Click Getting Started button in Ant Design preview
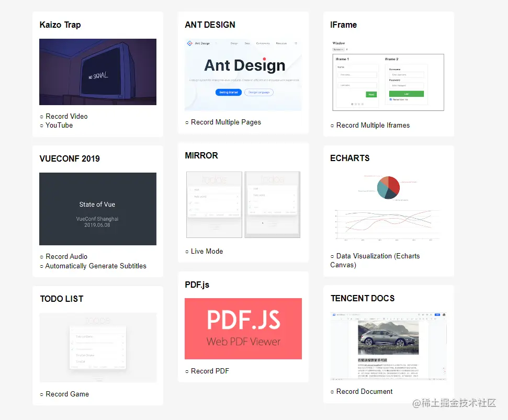Viewport: 508px width, 420px height. click(x=229, y=92)
